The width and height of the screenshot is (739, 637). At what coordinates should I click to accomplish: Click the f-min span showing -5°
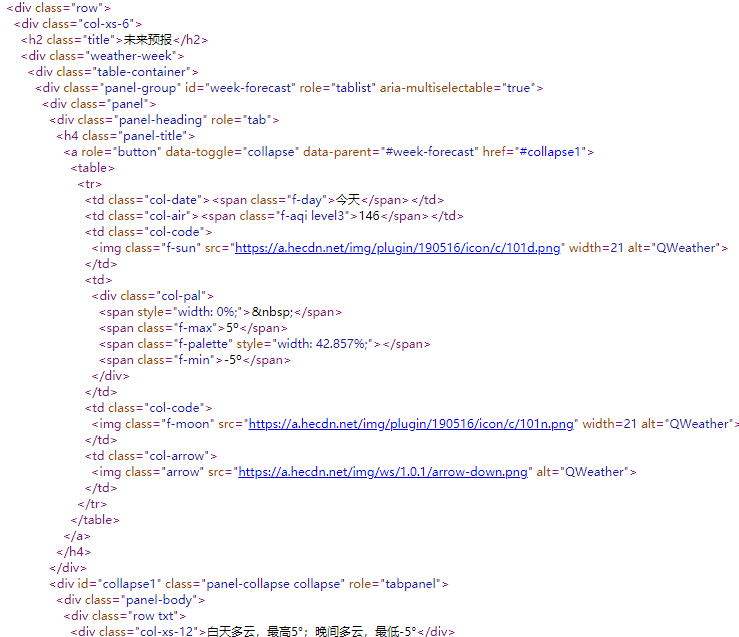(234, 360)
